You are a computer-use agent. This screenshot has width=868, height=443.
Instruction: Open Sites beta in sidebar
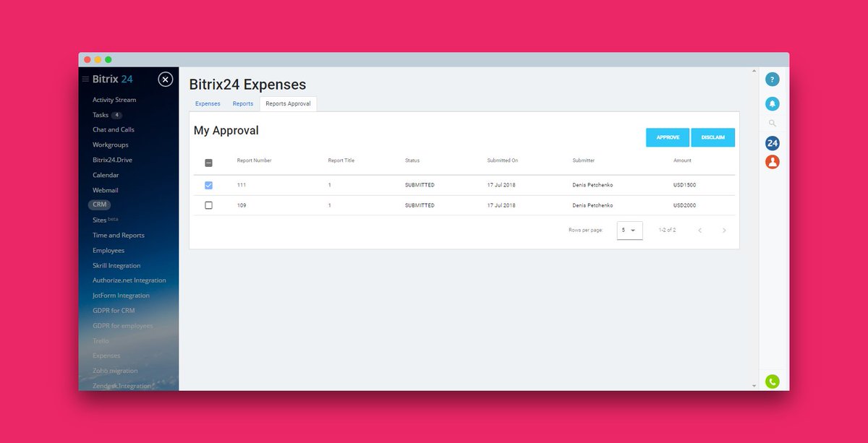105,220
